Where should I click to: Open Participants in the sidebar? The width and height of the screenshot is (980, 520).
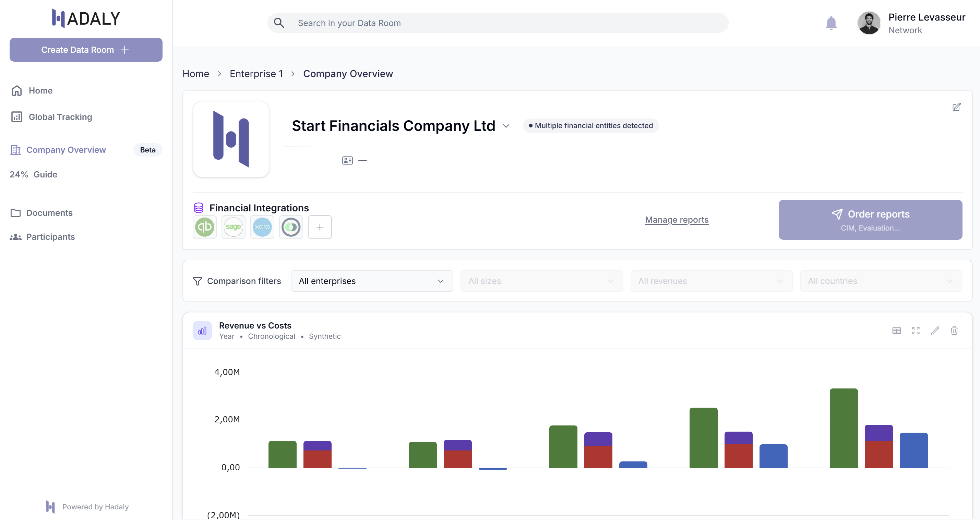tap(50, 237)
